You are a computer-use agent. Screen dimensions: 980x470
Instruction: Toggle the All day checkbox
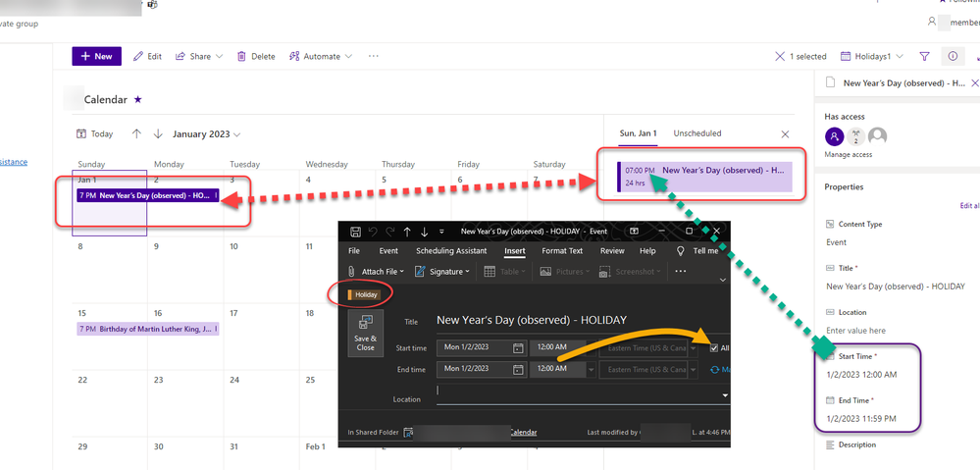click(714, 348)
